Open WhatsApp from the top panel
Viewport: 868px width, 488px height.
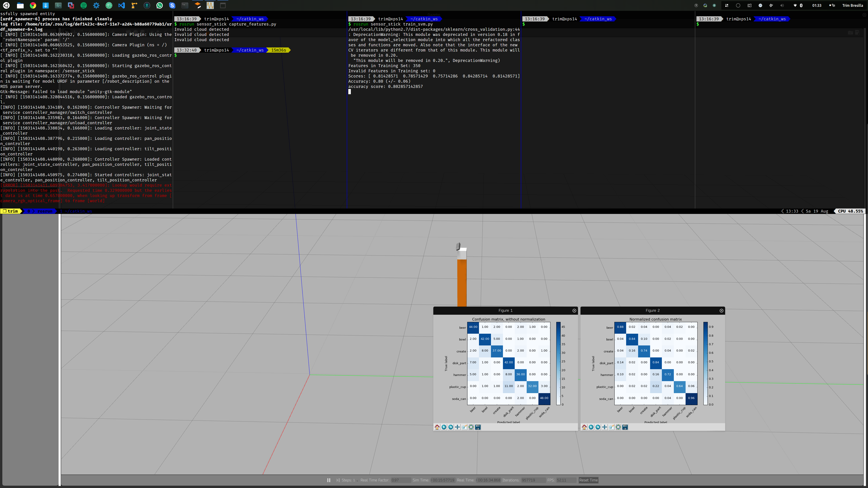(160, 5)
